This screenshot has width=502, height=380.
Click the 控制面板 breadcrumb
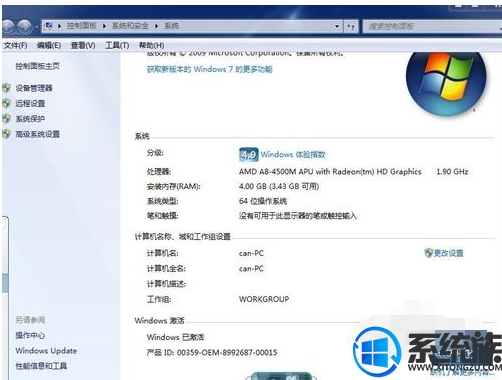tap(82, 26)
